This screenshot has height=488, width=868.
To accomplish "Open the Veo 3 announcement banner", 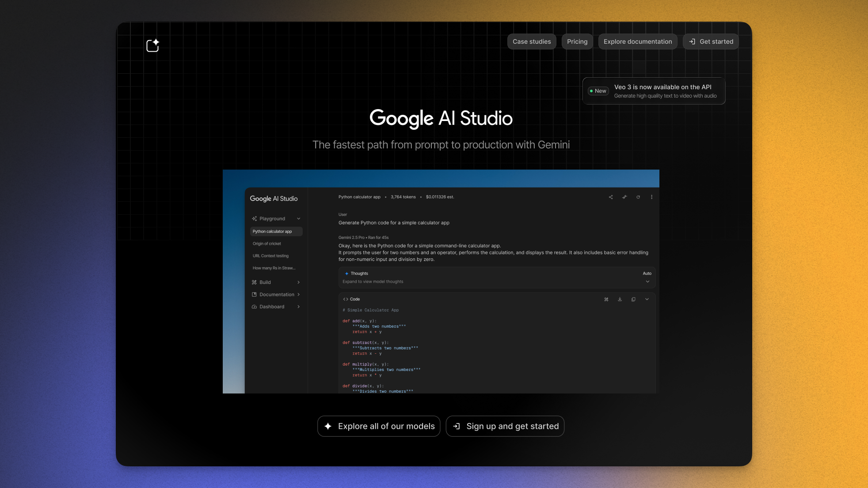I will click(654, 91).
